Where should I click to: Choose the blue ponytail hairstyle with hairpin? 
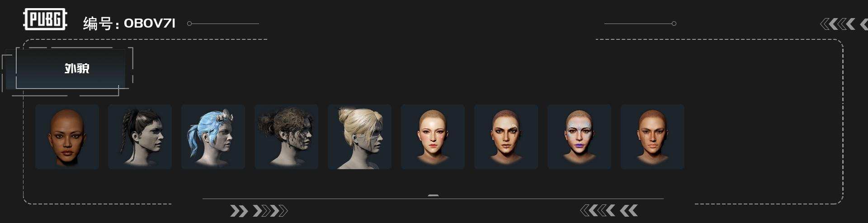click(x=213, y=137)
